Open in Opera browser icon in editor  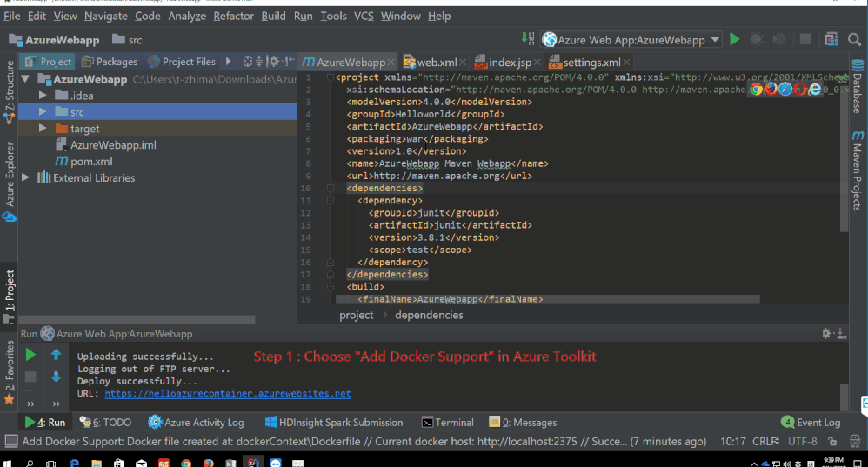tap(799, 89)
